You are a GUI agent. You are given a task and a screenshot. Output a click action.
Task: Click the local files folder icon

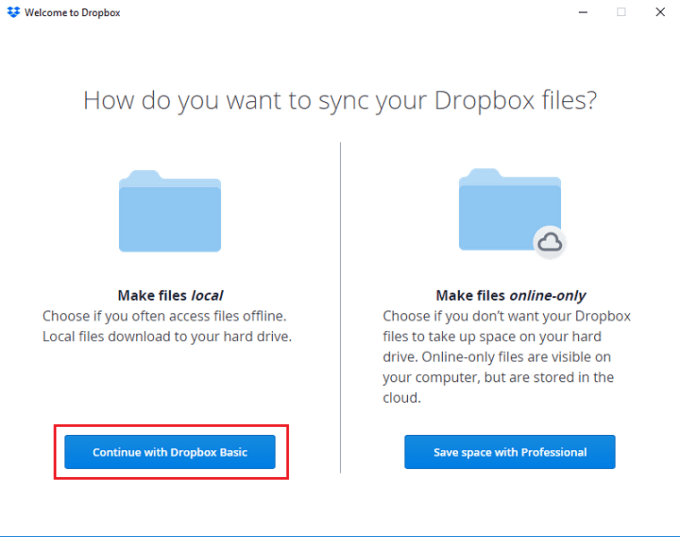(x=170, y=211)
